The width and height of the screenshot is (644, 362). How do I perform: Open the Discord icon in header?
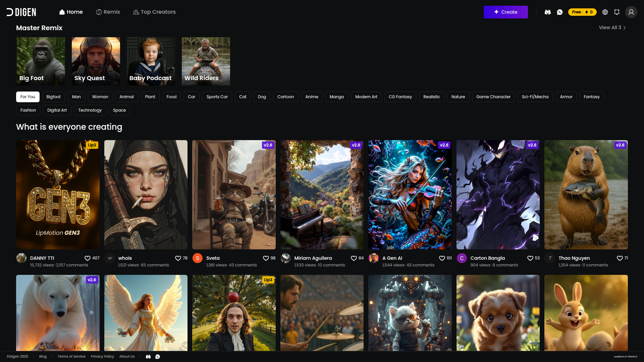[548, 12]
